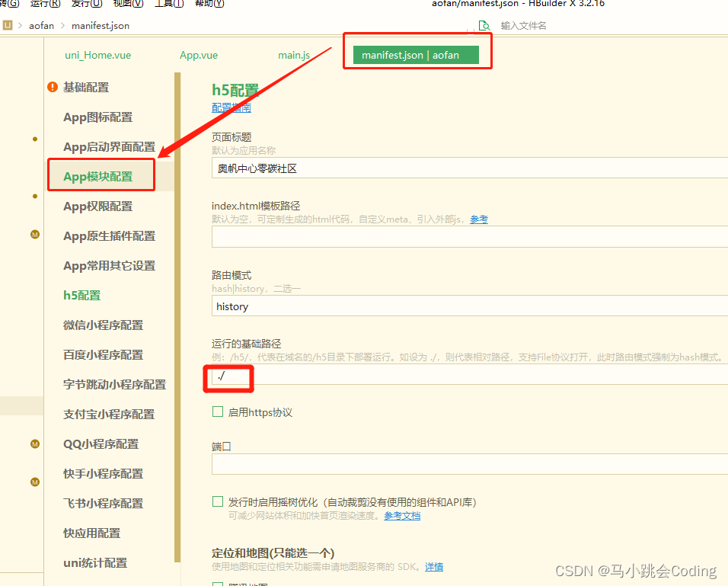Open 微信小程序配置 section
Viewport: 728px width, 586px height.
coord(103,325)
